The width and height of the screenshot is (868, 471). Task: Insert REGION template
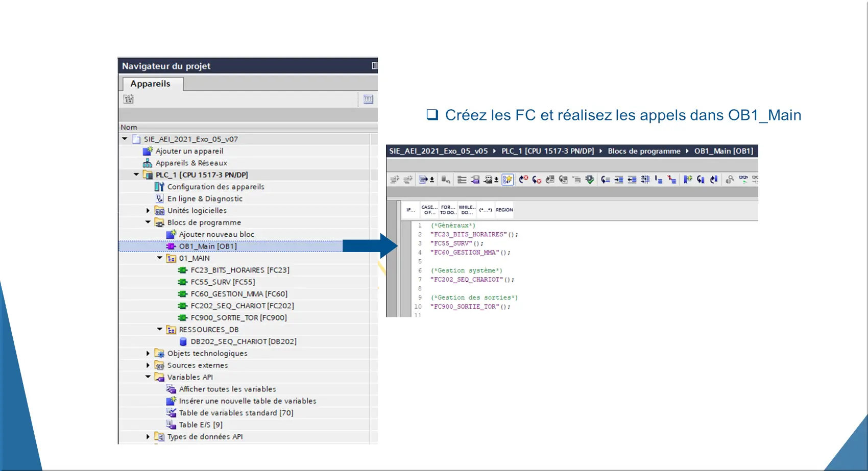504,210
